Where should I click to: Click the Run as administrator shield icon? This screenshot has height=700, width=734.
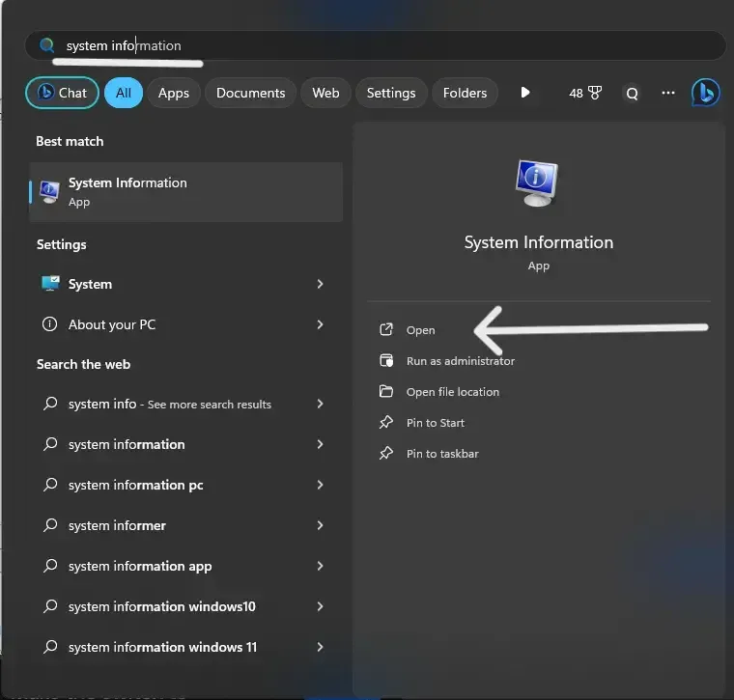pyautogui.click(x=386, y=360)
